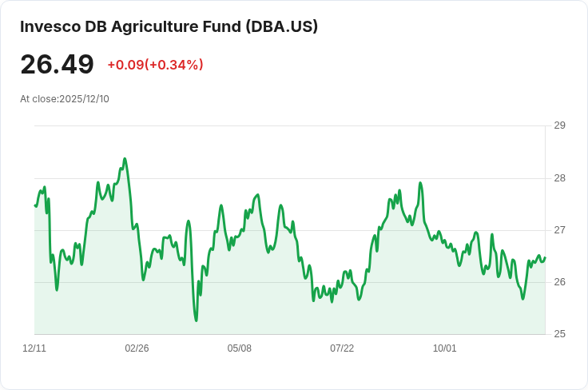Click the 27 price axis label
Viewport: 588px width, 390px height.
[x=559, y=230]
